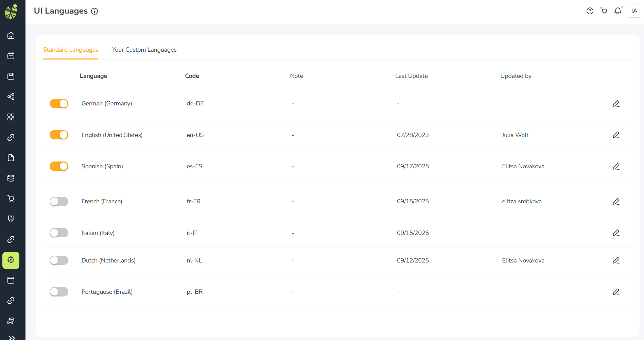Screen dimensions: 644x340
Task: Edit the Portuguese (Brazil) language entry
Action: coord(616,292)
